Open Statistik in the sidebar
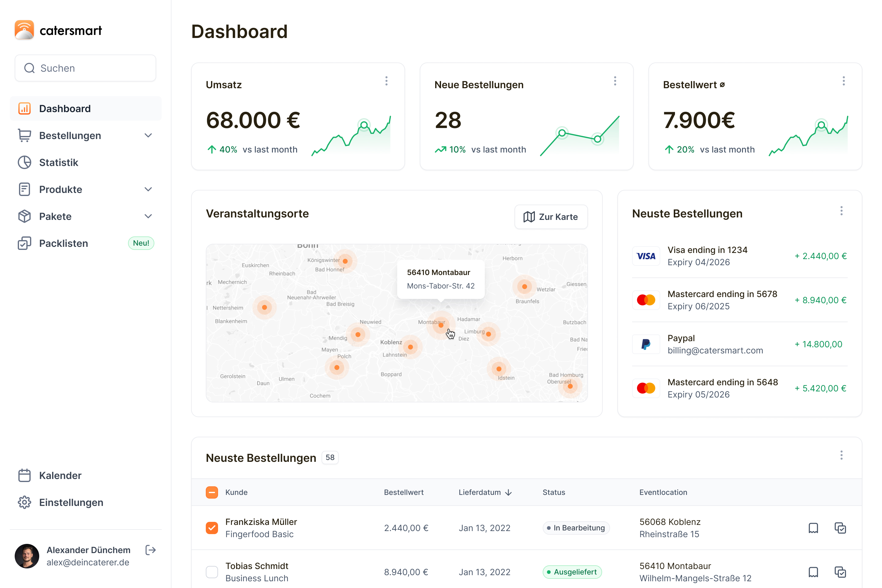Viewport: 882px width, 588px height. pyautogui.click(x=58, y=162)
